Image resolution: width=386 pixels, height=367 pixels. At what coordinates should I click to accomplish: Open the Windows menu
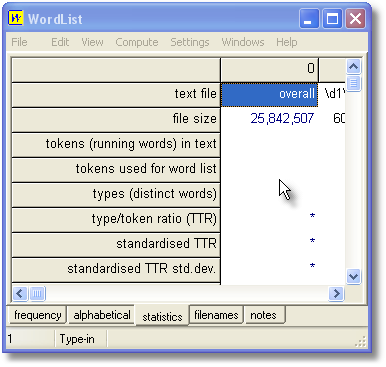pos(243,42)
